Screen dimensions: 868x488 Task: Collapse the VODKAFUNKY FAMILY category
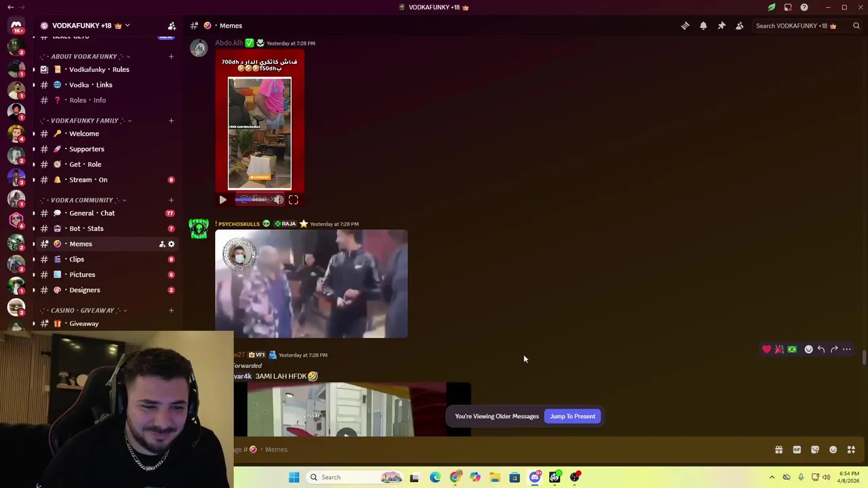pos(85,121)
